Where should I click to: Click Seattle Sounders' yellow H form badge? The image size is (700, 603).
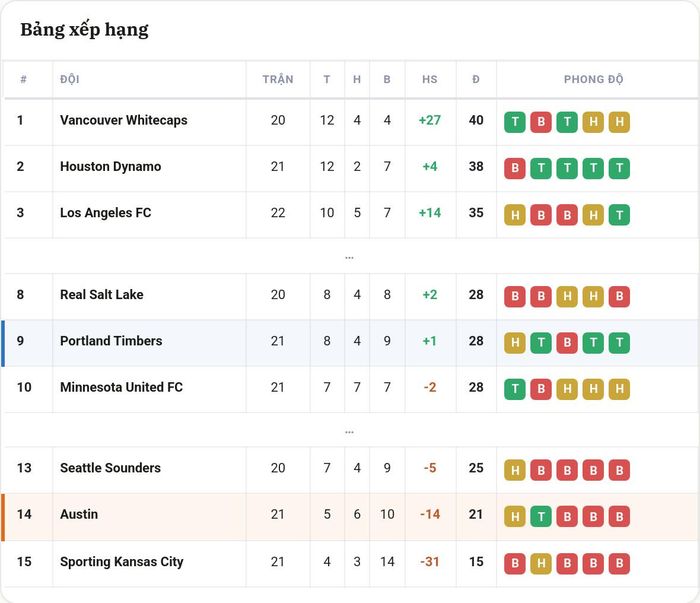pyautogui.click(x=515, y=470)
